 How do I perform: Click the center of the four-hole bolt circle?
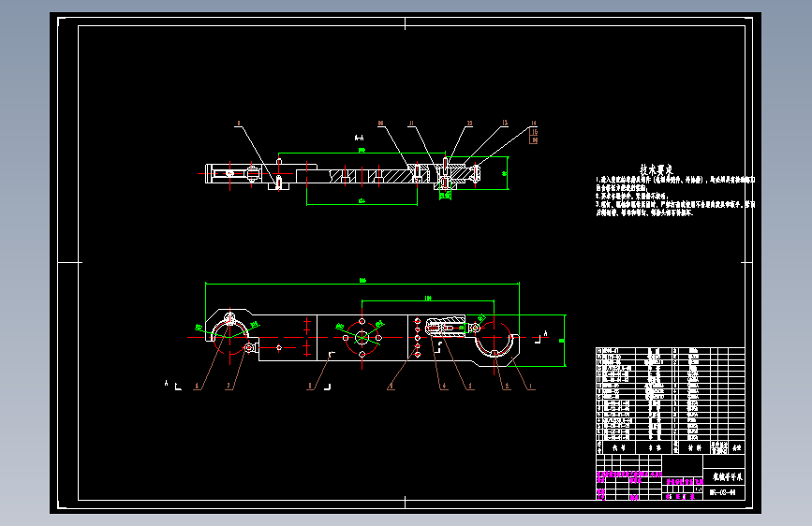tap(362, 338)
